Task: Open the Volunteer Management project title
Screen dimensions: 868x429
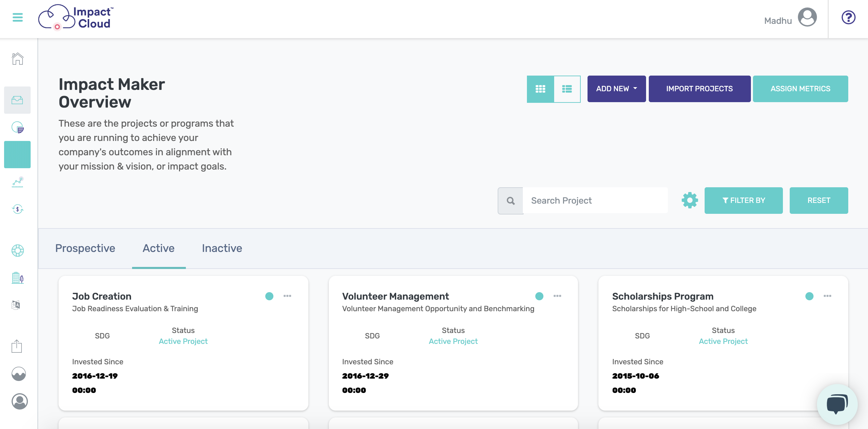Action: point(396,296)
